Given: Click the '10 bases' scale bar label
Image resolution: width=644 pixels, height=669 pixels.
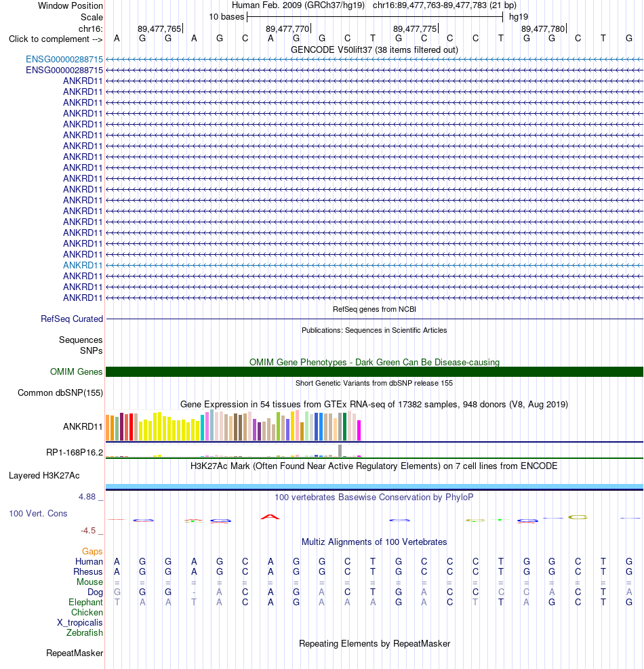Looking at the screenshot, I should point(226,17).
